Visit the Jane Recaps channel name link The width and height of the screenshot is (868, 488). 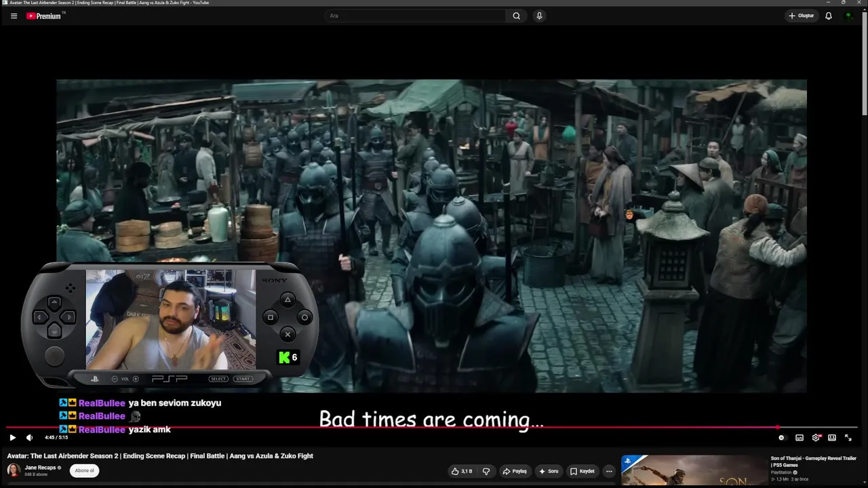click(40, 468)
